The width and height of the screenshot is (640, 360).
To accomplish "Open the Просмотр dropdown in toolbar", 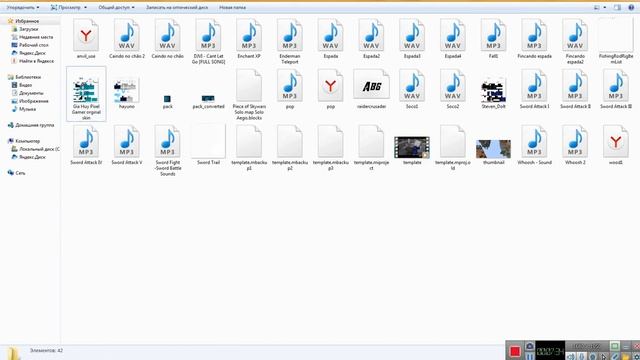I will (68, 7).
